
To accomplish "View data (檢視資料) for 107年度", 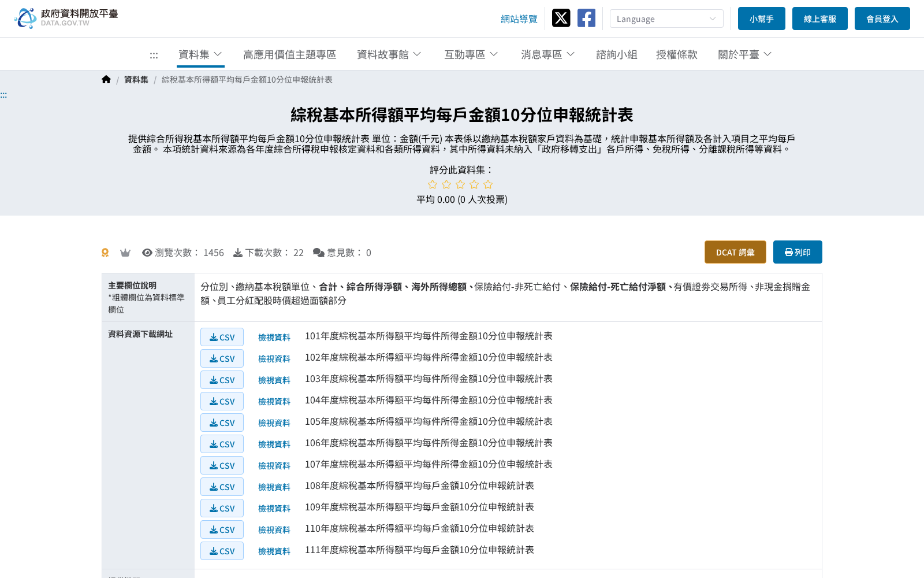I will point(274,466).
